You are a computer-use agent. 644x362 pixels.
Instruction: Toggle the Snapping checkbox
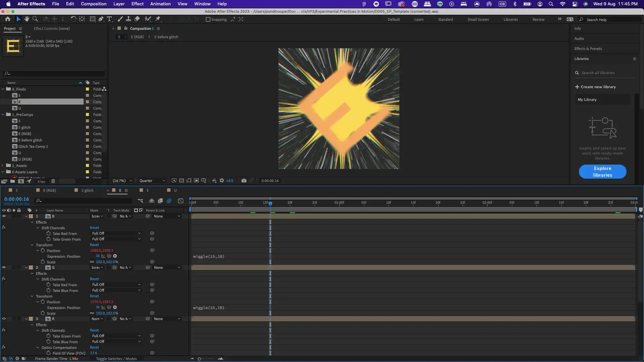208,19
